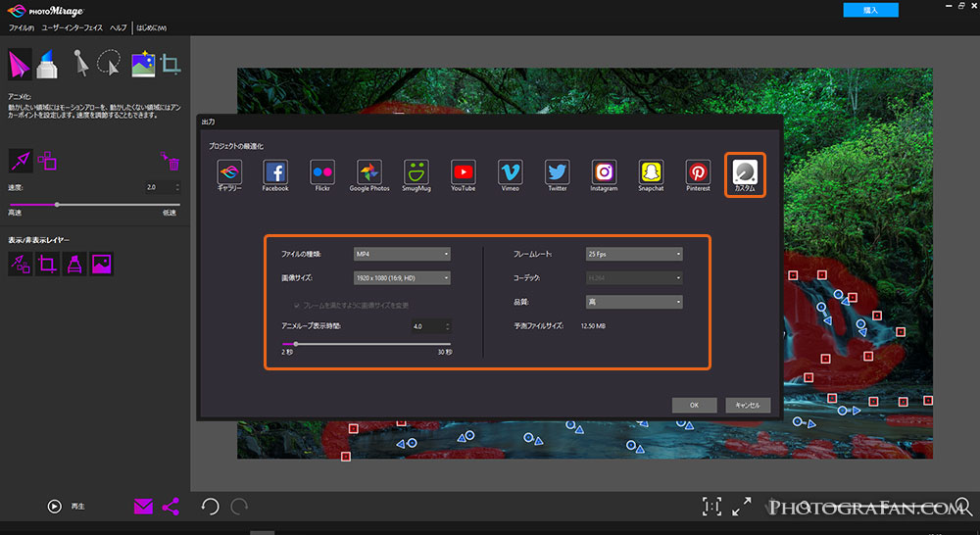Toggle motion arrows layer visibility
Image resolution: width=980 pixels, height=535 pixels.
point(20,264)
